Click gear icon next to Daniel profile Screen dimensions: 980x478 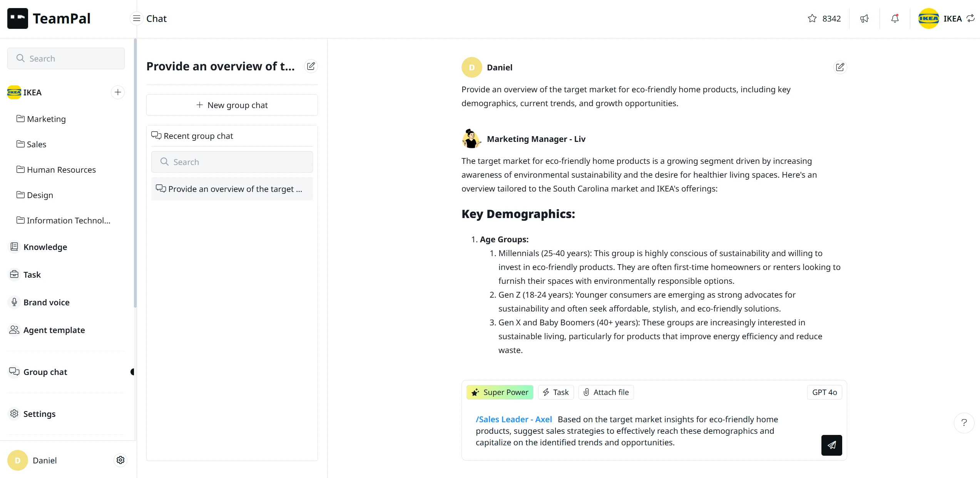click(x=120, y=460)
